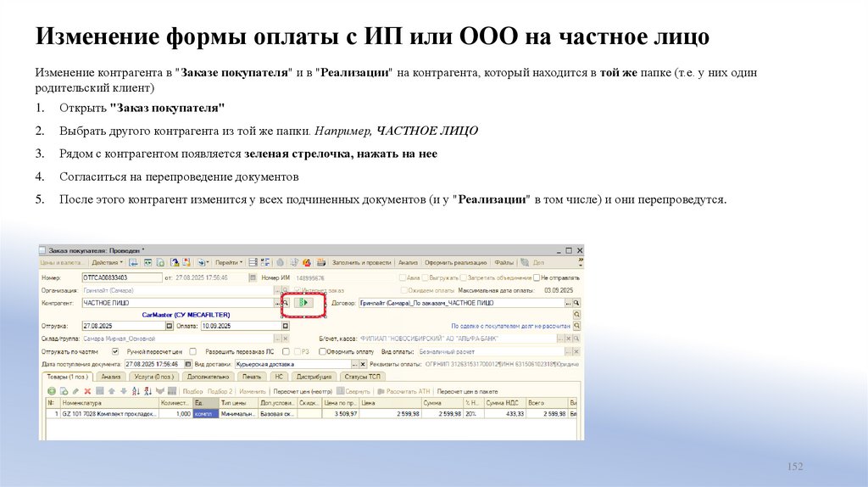The image size is (868, 487).
Task: Clear the Вид доставки field with X
Action: pyautogui.click(x=363, y=364)
